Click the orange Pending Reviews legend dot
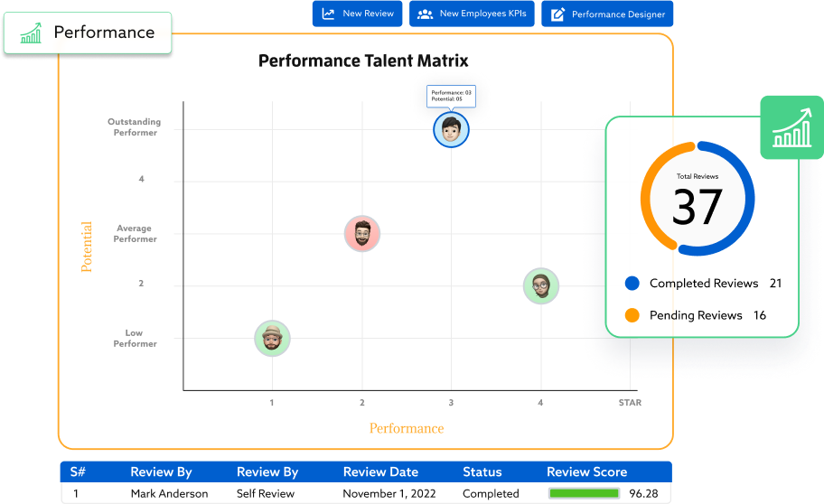The image size is (824, 504). (x=632, y=315)
